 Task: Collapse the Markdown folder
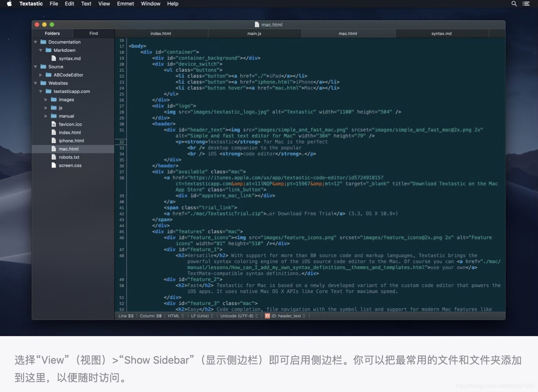[40, 50]
